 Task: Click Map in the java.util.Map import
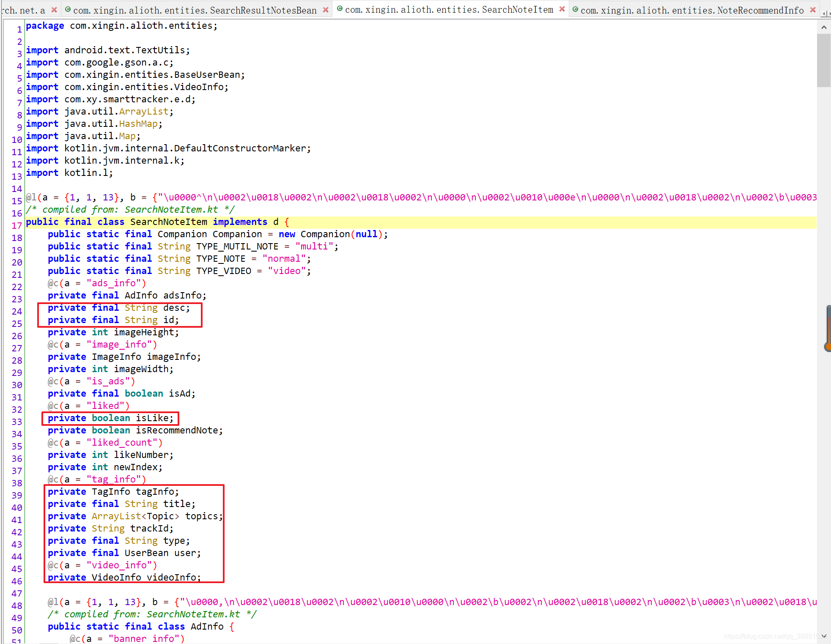pyautogui.click(x=127, y=136)
